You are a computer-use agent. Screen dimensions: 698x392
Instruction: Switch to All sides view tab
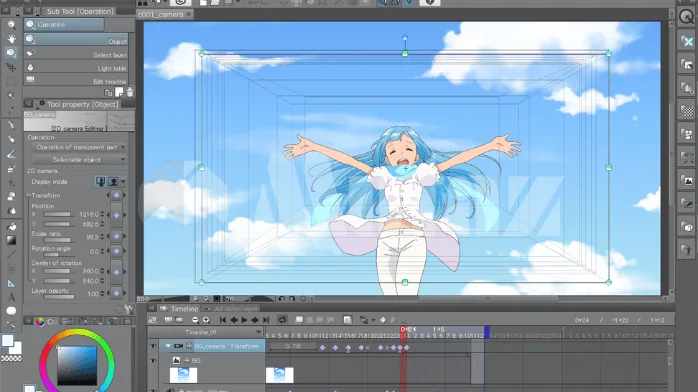tap(231, 309)
